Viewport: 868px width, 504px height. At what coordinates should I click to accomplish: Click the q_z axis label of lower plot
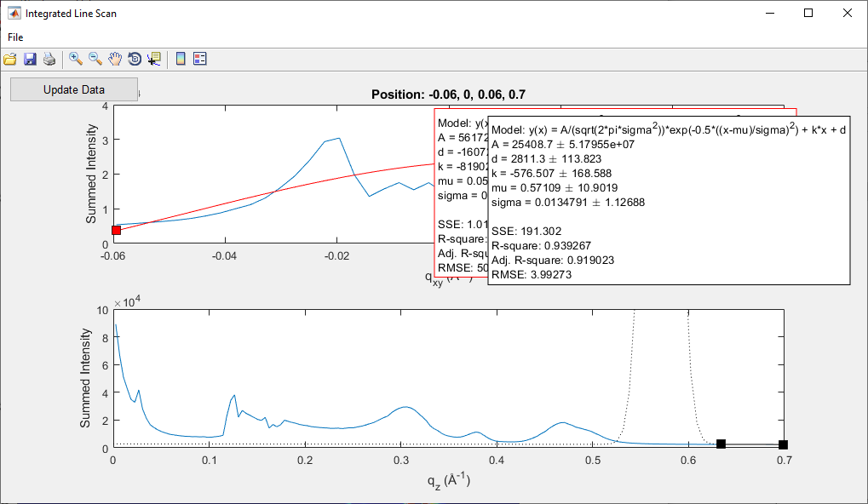point(448,479)
